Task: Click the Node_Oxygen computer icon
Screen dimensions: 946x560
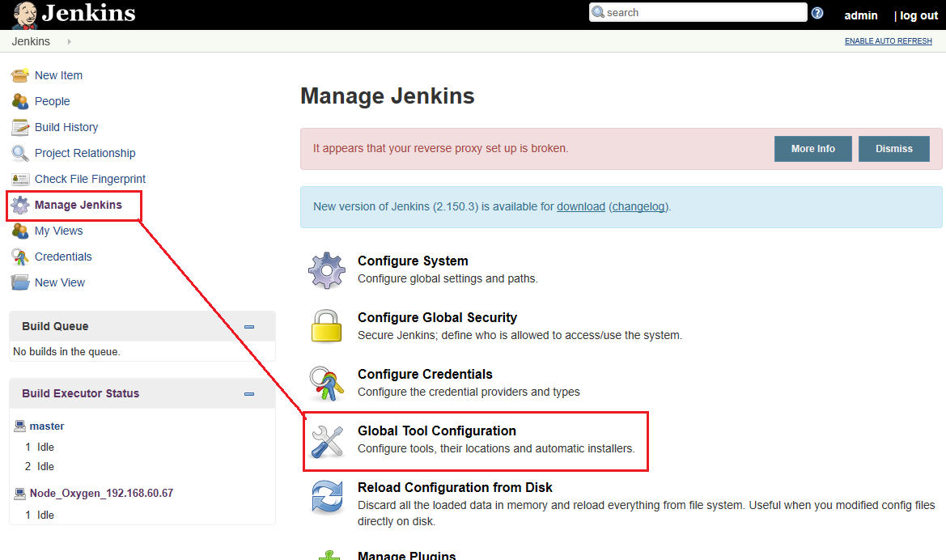Action: coord(20,493)
